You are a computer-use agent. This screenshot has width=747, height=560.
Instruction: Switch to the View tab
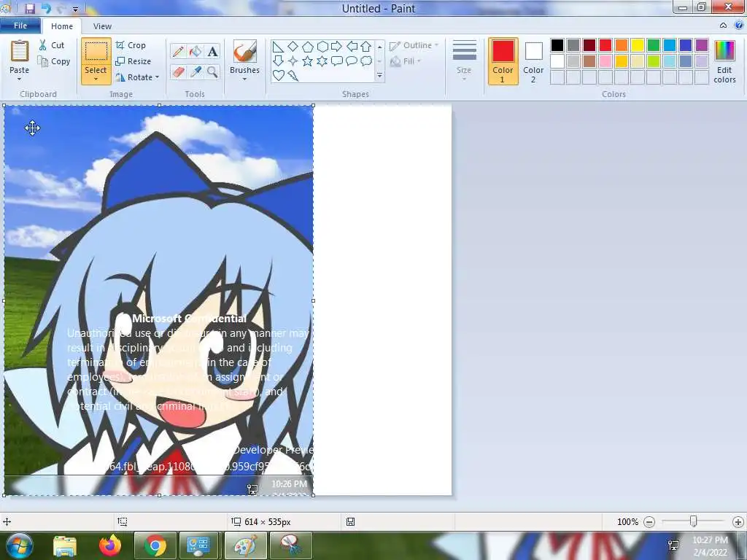[x=102, y=26]
